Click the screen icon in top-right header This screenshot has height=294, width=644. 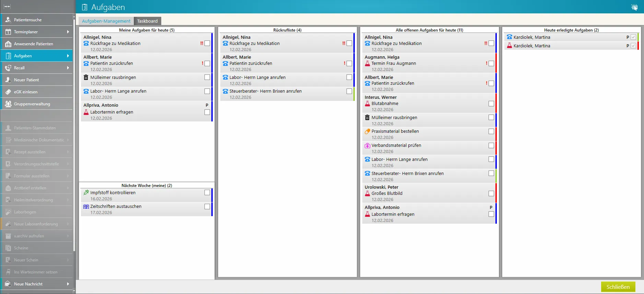click(x=634, y=7)
